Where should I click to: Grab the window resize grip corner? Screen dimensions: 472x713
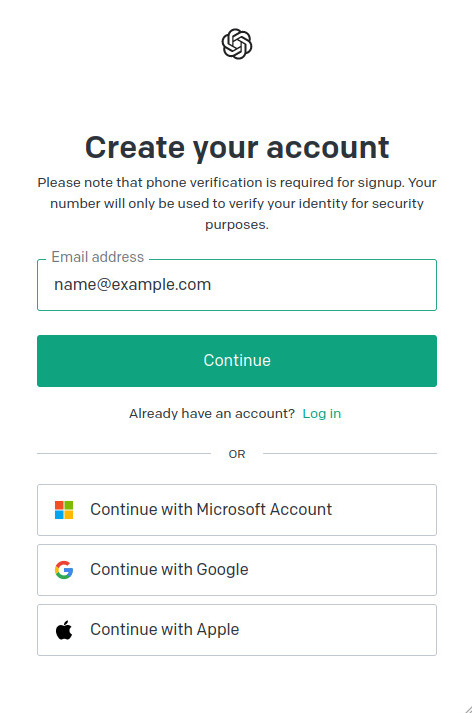[x=468, y=709]
